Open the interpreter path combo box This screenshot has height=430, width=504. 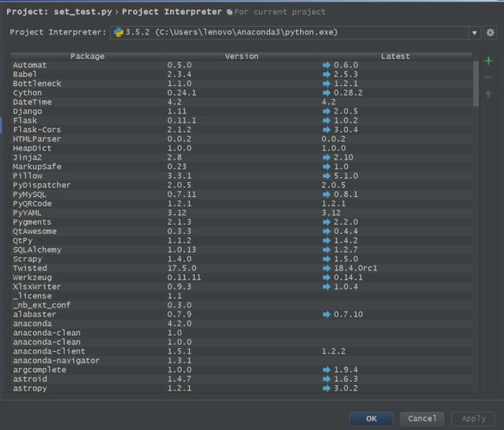coord(291,32)
